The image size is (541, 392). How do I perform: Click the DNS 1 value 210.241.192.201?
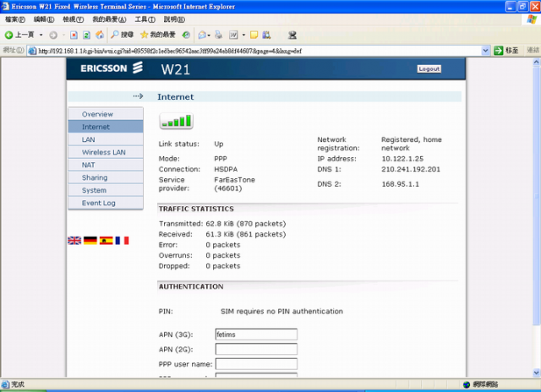pos(411,169)
